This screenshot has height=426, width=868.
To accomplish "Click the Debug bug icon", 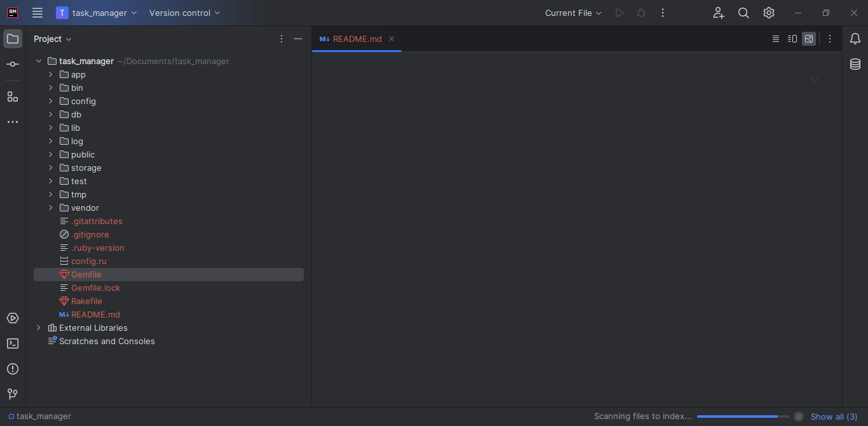I will 641,13.
